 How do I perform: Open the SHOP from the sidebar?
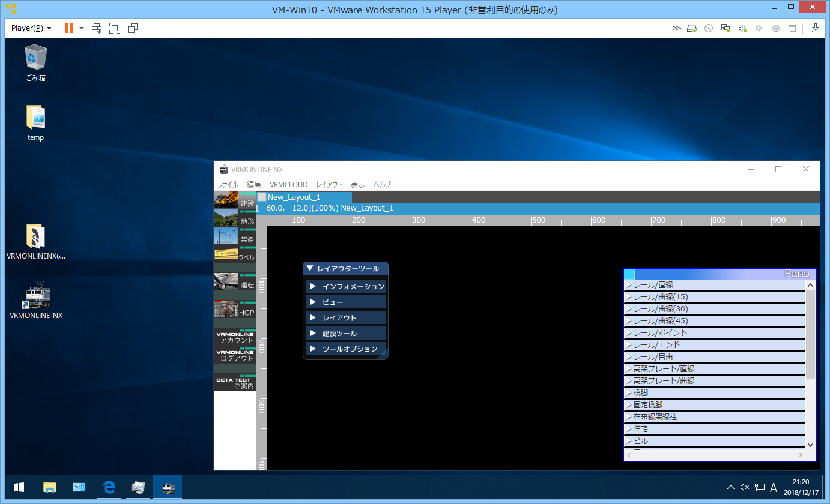tap(235, 310)
